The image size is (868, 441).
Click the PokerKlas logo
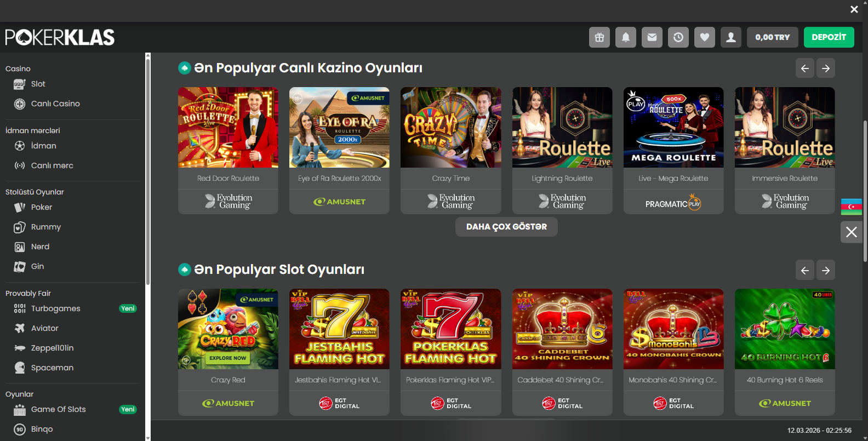click(60, 37)
